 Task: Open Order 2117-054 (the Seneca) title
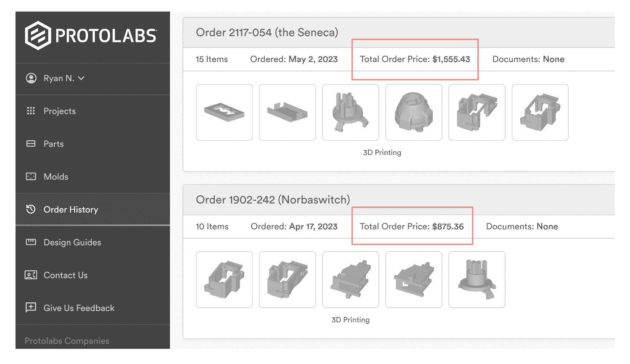pos(267,32)
